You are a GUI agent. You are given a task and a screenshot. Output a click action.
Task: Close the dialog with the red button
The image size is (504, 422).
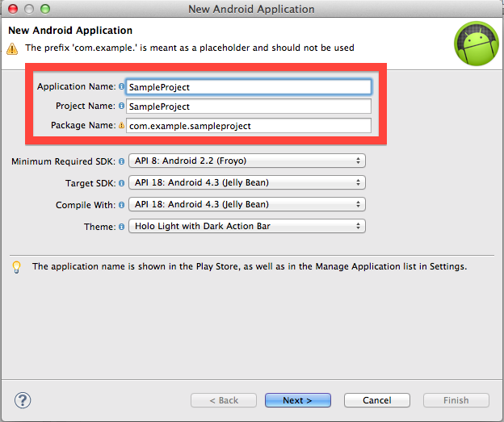[x=13, y=9]
